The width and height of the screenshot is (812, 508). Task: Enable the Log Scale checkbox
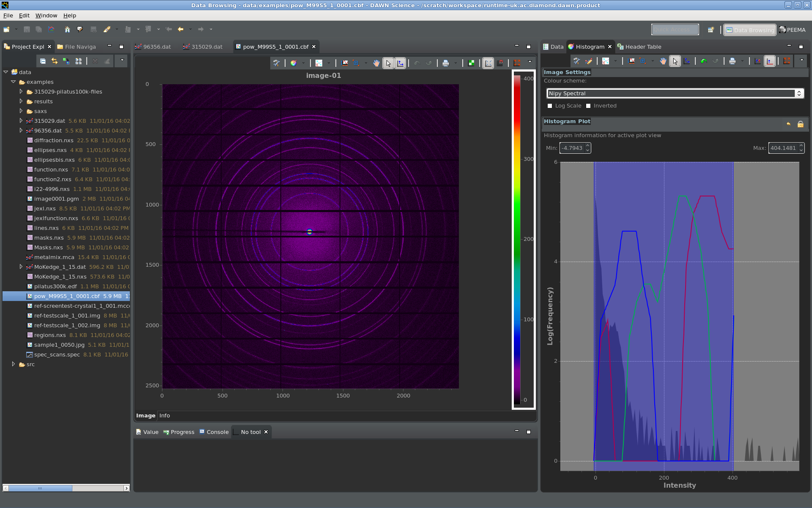pyautogui.click(x=550, y=106)
